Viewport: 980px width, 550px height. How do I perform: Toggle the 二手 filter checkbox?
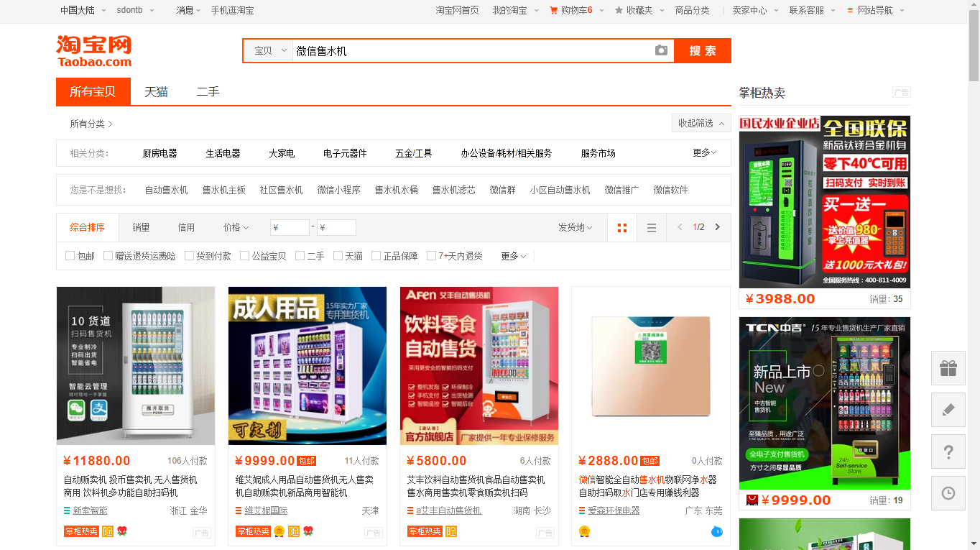coord(300,255)
